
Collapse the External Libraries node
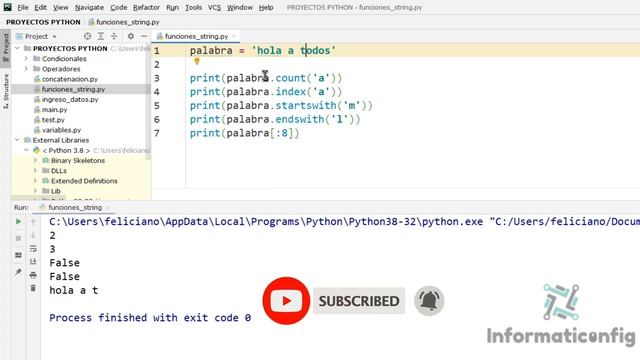17,140
